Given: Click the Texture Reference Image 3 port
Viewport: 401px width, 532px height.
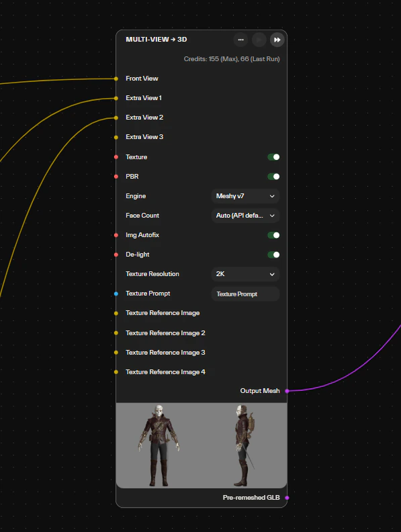Looking at the screenshot, I should coord(116,353).
